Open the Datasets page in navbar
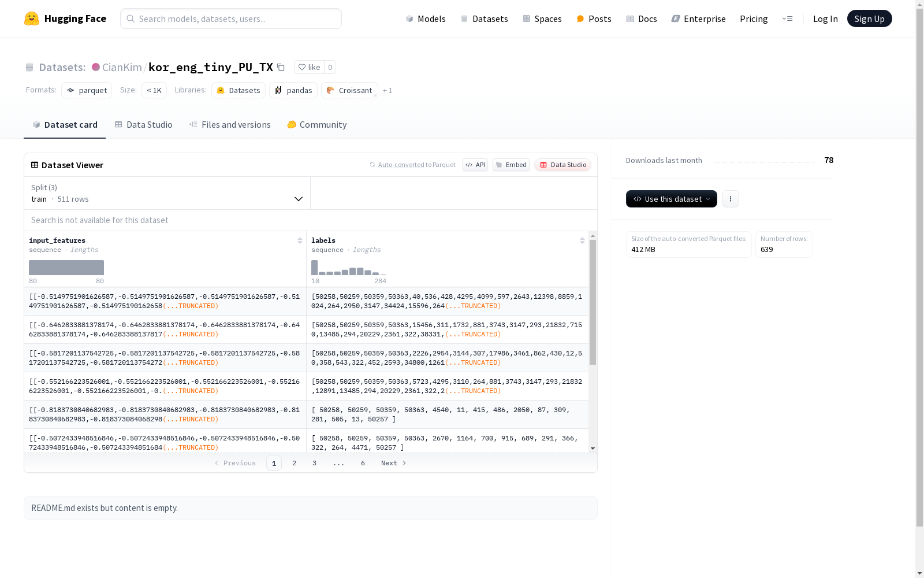Viewport: 924px width, 578px height. (484, 18)
